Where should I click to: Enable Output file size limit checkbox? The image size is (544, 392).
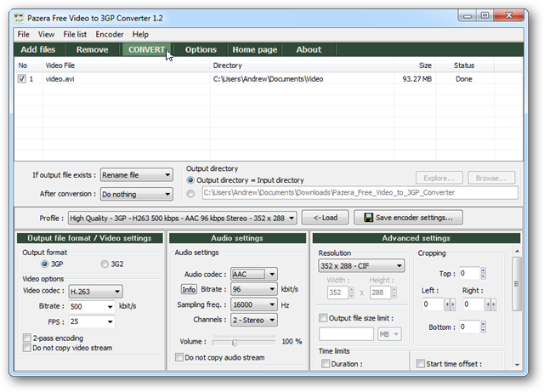[x=323, y=318]
